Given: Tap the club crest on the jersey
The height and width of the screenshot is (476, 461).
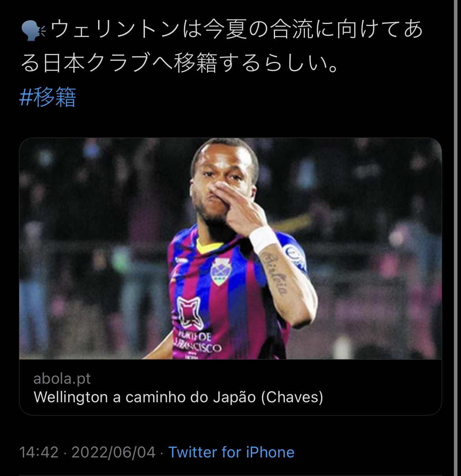Looking at the screenshot, I should pyautogui.click(x=220, y=271).
